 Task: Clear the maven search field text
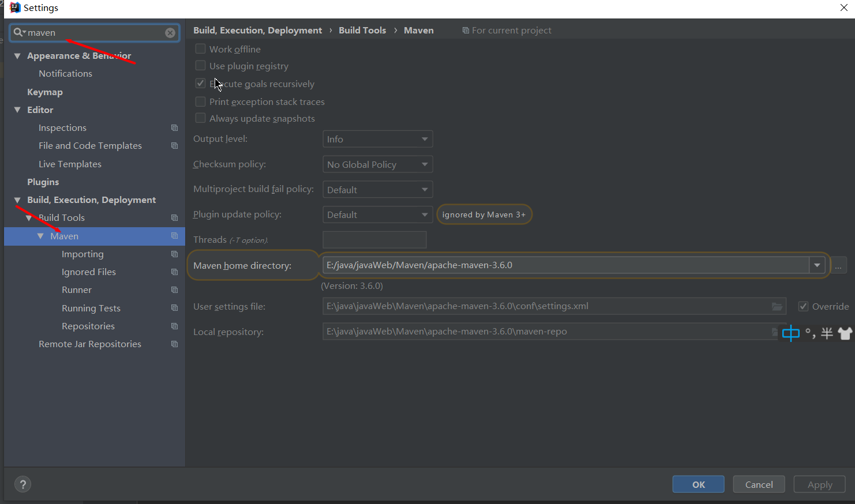click(170, 33)
